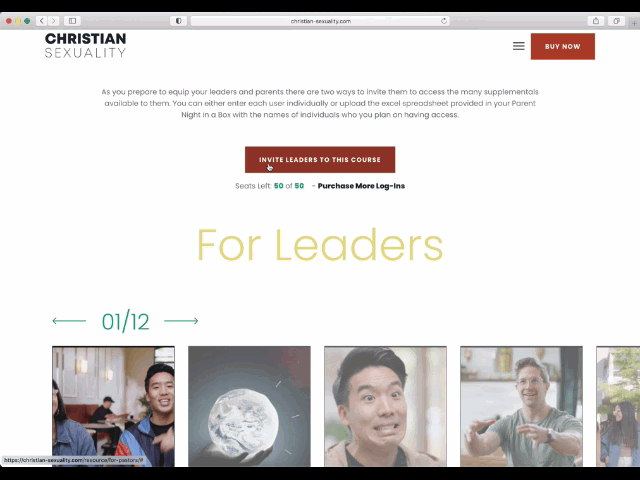Click the Safari back arrow
Viewport: 640px width, 480px height.
[x=42, y=21]
